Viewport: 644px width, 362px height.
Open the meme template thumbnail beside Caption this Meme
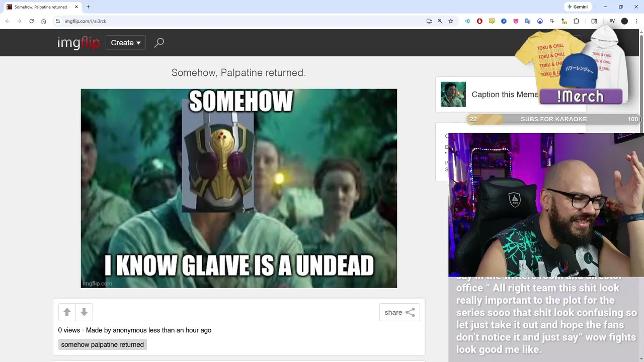[453, 95]
